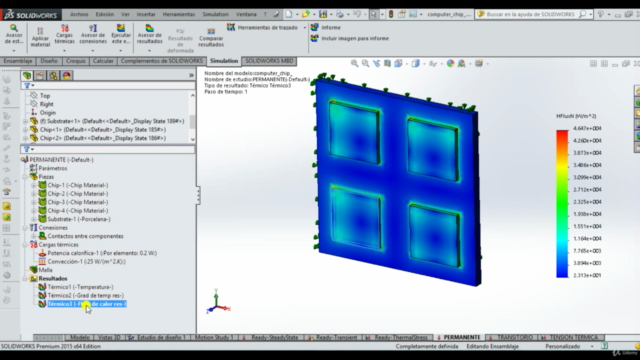The image size is (640, 360).
Task: Expand Chip-2 (-Chip Material-) node
Action: point(34,194)
